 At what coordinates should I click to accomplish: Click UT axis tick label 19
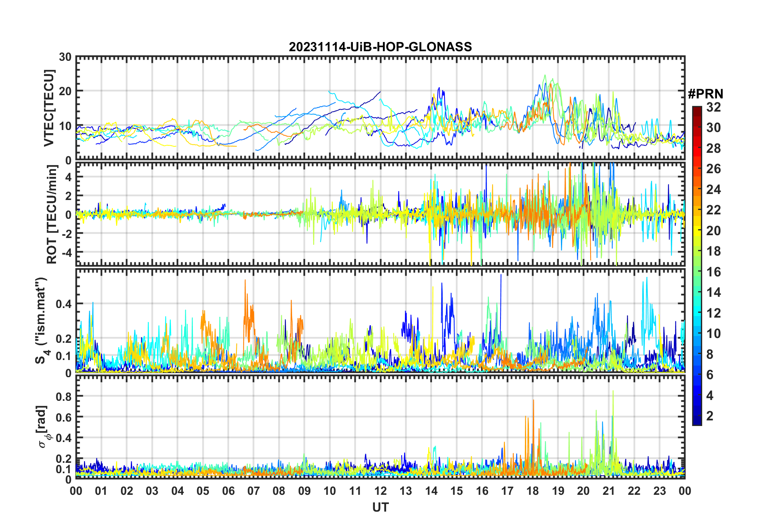tap(558, 491)
